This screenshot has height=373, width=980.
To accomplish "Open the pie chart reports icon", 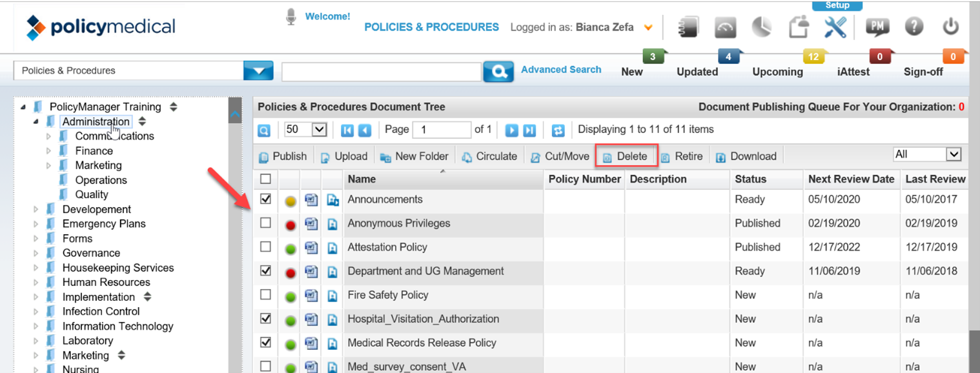I will [762, 27].
